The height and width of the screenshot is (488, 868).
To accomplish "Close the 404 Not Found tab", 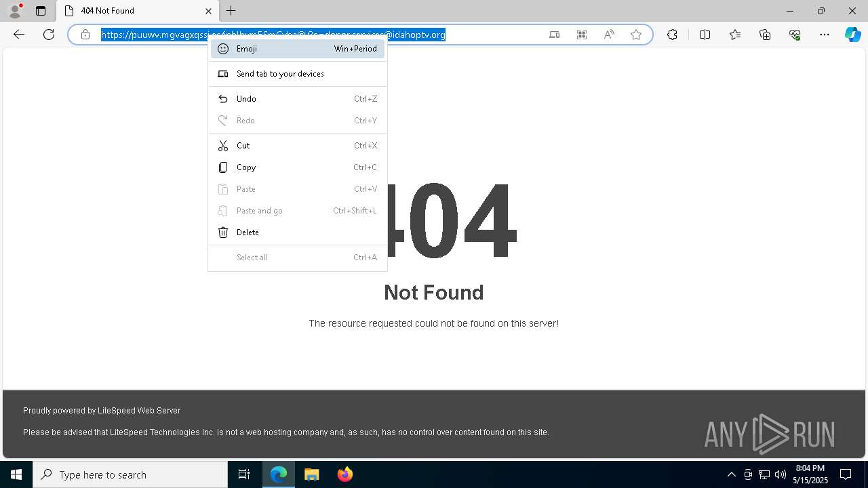I will (x=208, y=11).
